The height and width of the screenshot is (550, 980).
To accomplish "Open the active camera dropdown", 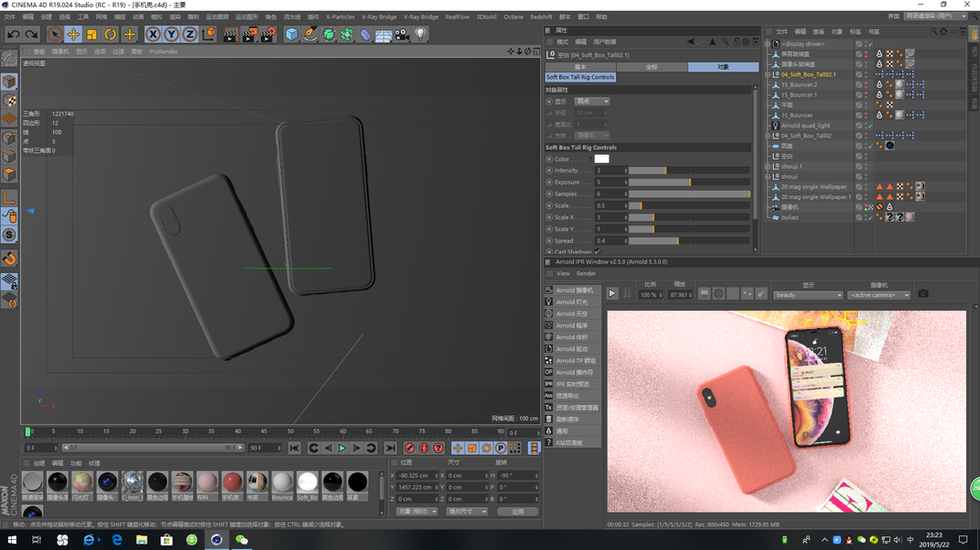I will pos(879,295).
